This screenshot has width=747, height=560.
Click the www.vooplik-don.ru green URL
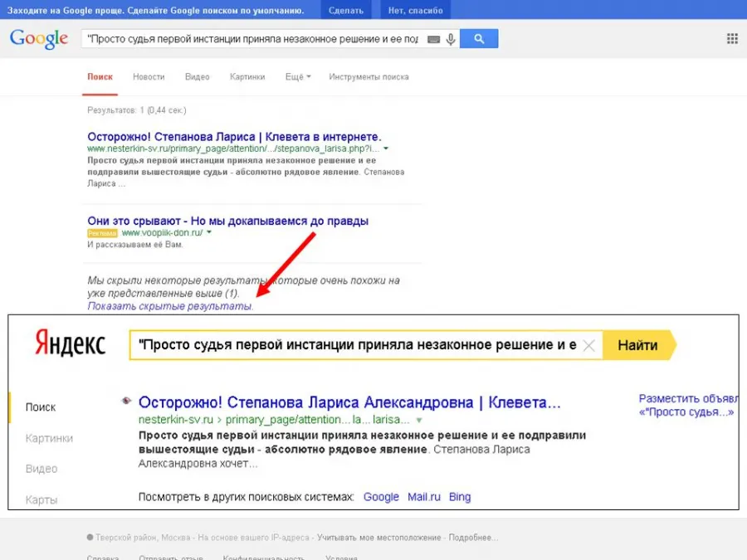pyautogui.click(x=162, y=232)
